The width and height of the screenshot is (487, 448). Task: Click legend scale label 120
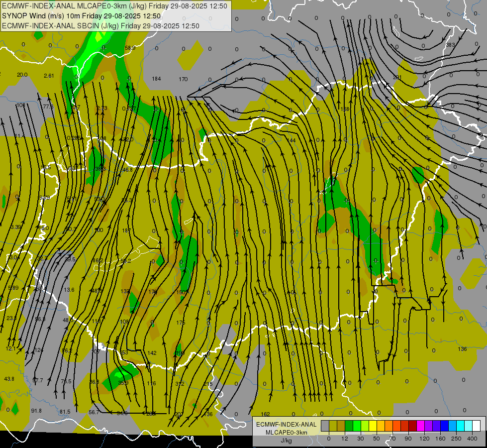coord(424,439)
